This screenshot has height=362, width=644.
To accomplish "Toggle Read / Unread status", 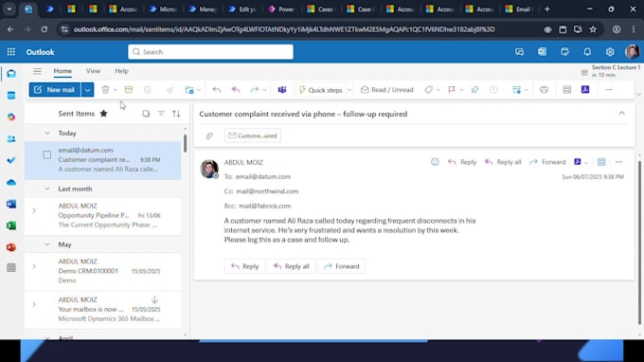I will 387,90.
